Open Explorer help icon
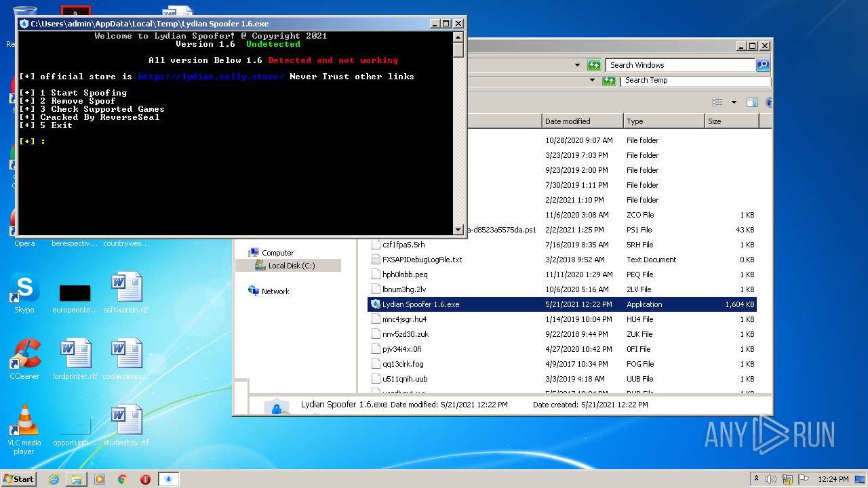868x488 pixels. pyautogui.click(x=769, y=102)
